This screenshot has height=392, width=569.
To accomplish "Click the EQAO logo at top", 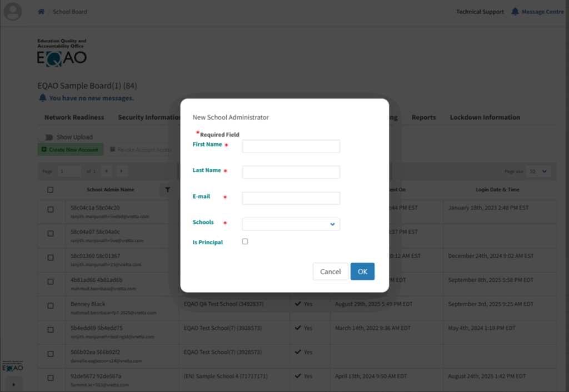I will 62,53.
